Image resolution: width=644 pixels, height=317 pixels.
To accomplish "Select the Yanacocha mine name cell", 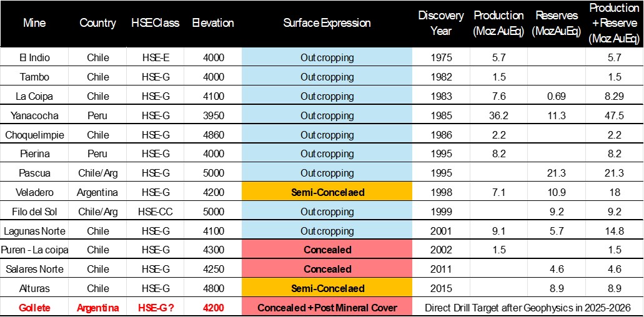I will click(x=34, y=115).
